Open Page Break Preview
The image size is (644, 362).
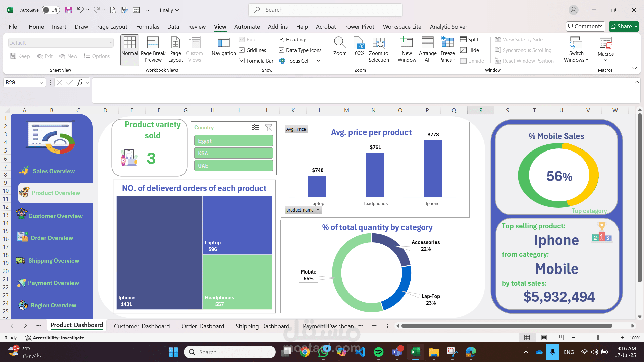point(153,50)
